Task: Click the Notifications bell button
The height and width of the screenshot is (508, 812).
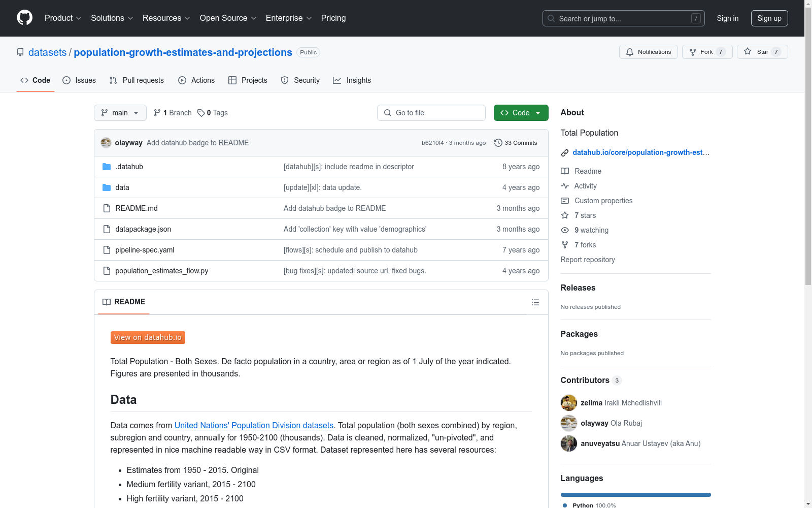Action: [648, 52]
